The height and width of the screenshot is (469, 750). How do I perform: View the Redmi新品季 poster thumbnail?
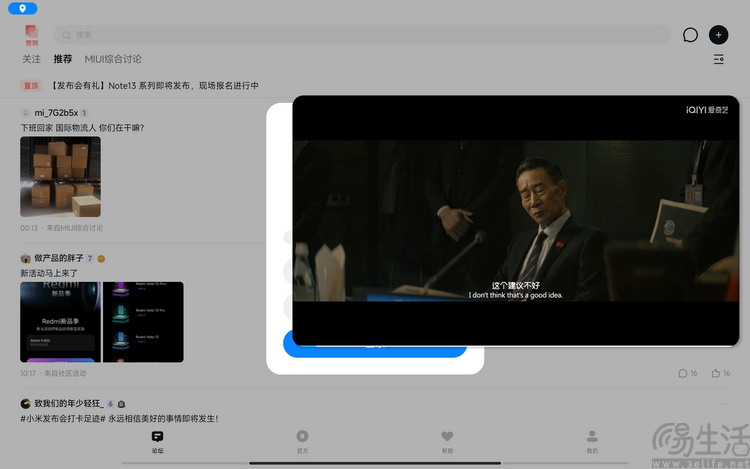pos(60,322)
